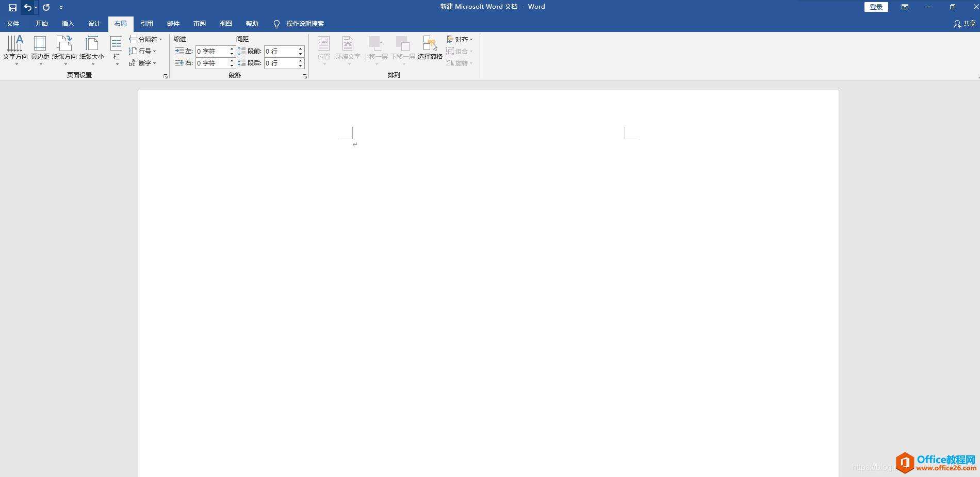Open the 文件 menu
The height and width of the screenshot is (477, 980).
(13, 24)
